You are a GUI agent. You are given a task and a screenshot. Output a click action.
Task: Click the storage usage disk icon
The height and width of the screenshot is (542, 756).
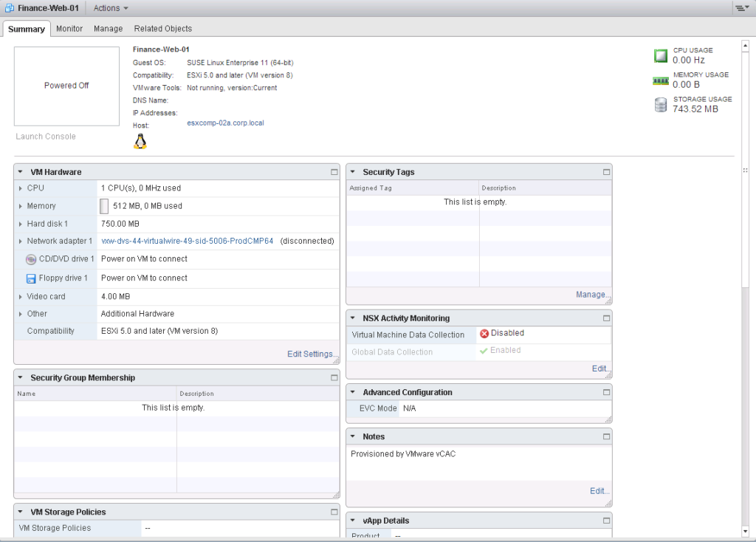(661, 105)
